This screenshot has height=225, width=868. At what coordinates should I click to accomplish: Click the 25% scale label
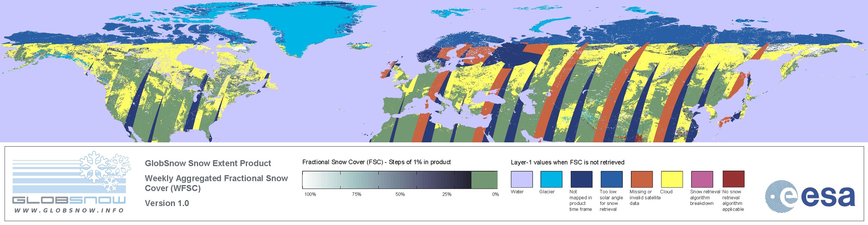click(x=447, y=194)
